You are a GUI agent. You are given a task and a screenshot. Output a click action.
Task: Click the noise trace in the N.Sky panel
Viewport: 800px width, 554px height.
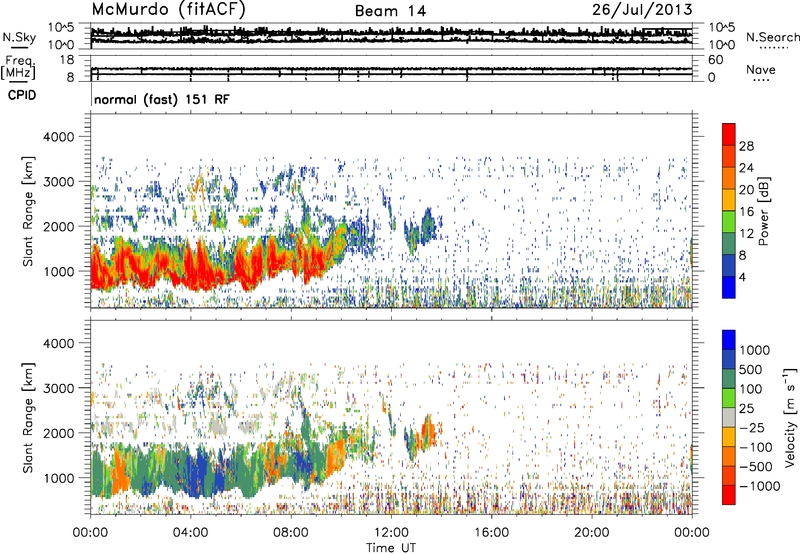(x=391, y=35)
